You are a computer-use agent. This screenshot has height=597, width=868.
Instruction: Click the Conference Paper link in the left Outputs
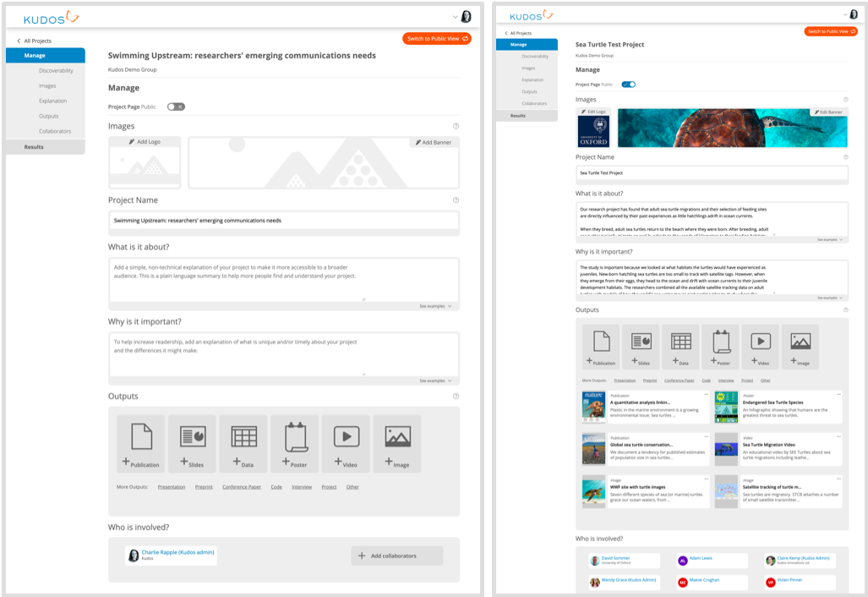tap(242, 487)
